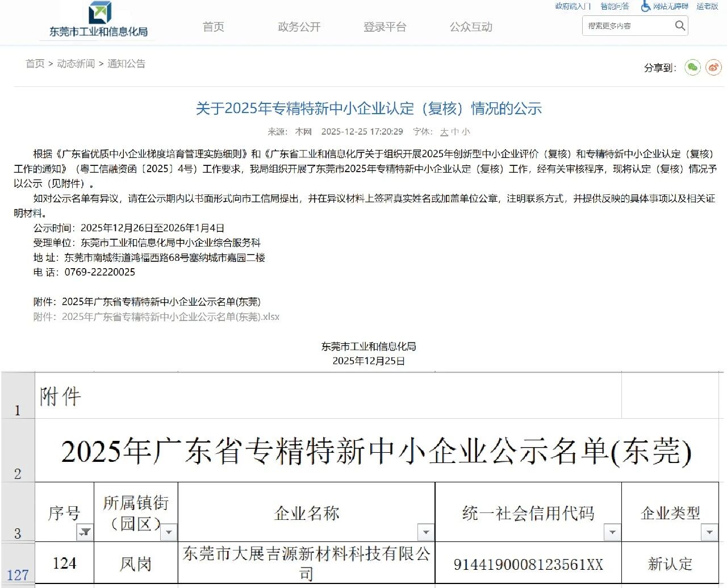
Task: Focus the 搜索更多内容 search field
Action: click(x=627, y=26)
